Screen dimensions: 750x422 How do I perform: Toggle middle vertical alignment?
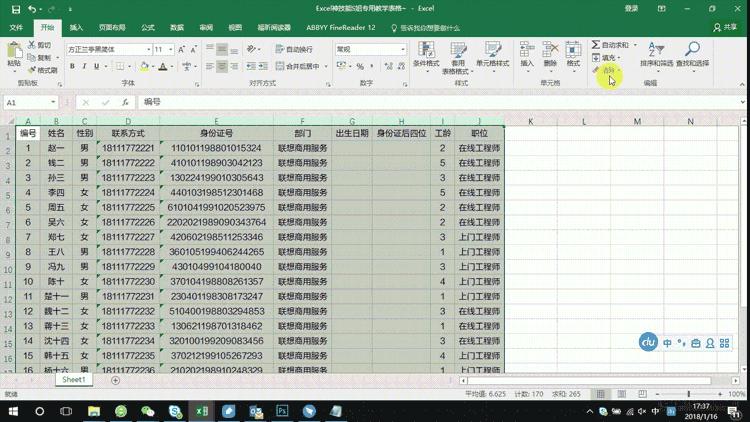pyautogui.click(x=222, y=49)
